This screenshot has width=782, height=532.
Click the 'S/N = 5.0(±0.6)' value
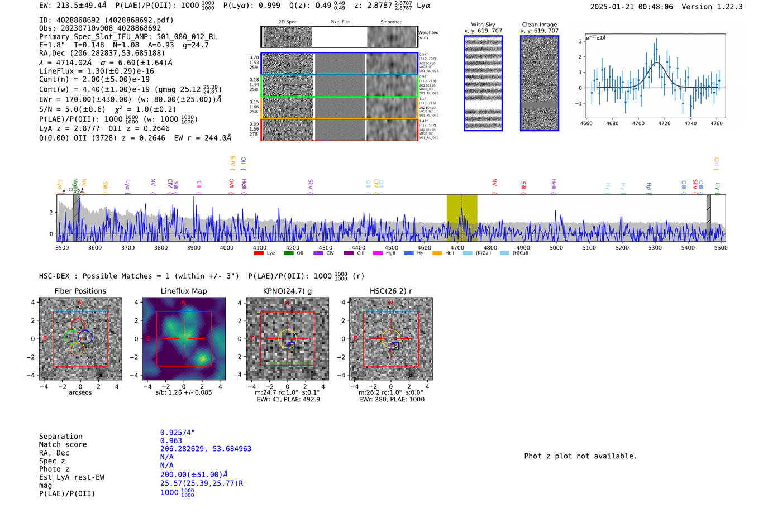coord(72,109)
